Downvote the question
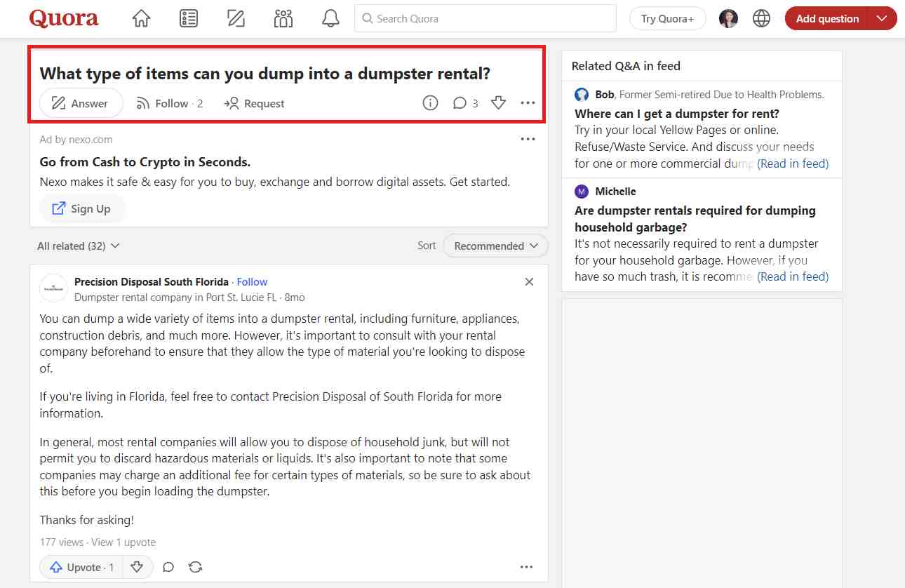The width and height of the screenshot is (905, 588). tap(498, 103)
